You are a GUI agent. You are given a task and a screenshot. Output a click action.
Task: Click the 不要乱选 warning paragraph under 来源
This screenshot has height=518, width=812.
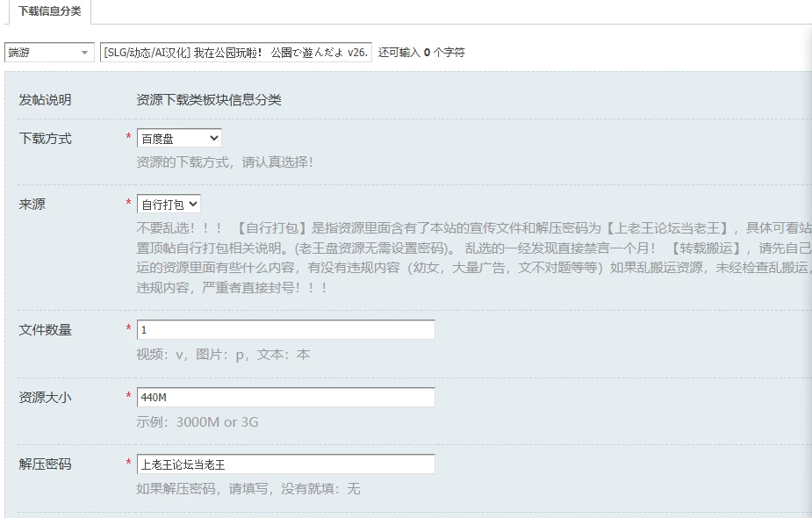(474, 257)
